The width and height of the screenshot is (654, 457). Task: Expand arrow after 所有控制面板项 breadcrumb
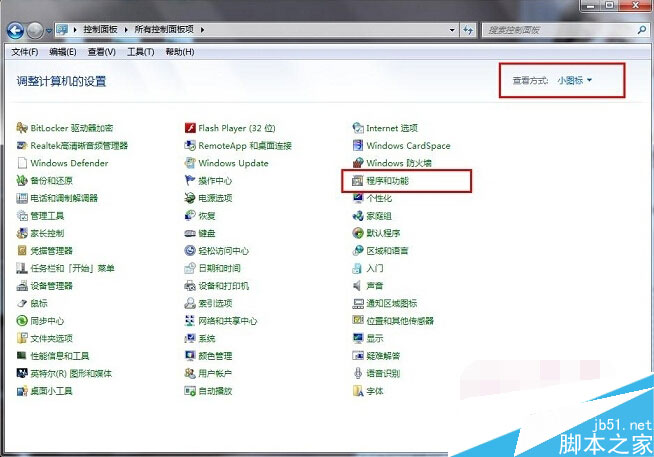point(202,30)
